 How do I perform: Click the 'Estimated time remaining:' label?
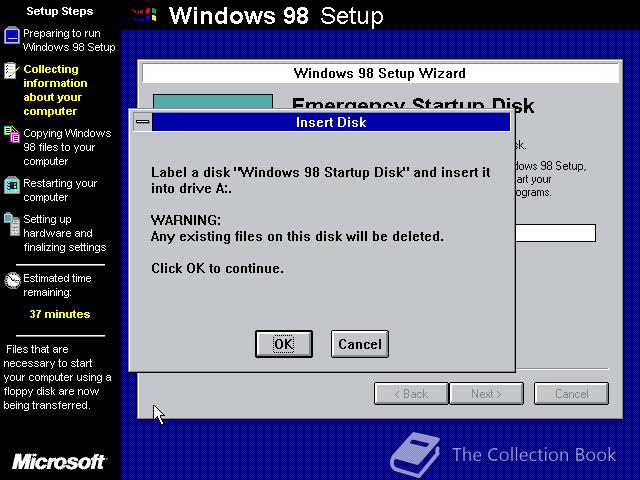[57, 285]
